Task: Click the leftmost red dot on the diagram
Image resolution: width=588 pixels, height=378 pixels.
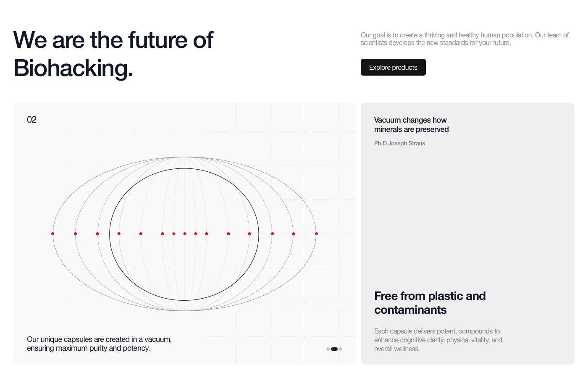Action: point(52,234)
